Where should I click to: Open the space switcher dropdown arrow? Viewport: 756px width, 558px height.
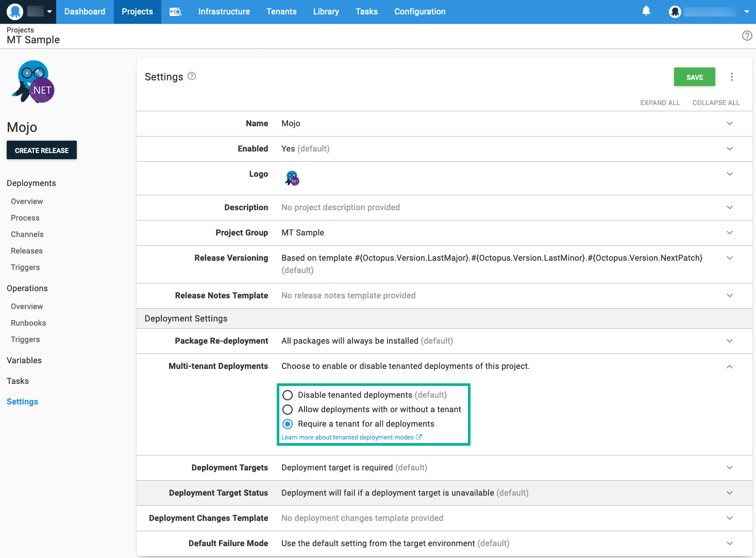49,11
